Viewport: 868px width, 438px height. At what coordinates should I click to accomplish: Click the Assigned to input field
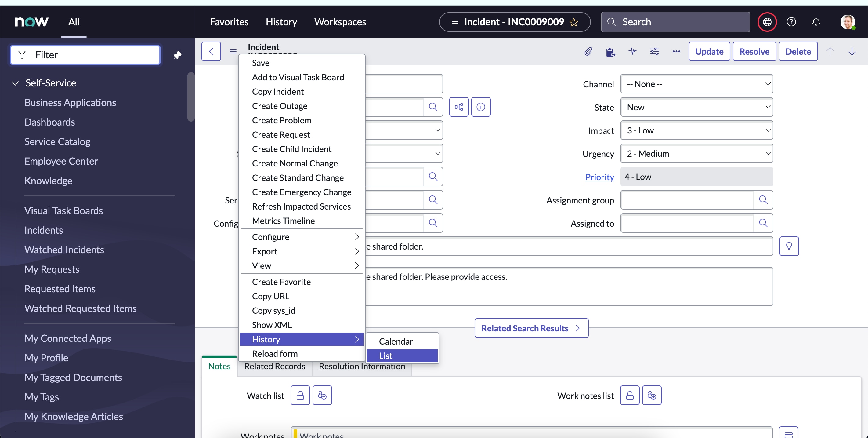[x=687, y=223]
